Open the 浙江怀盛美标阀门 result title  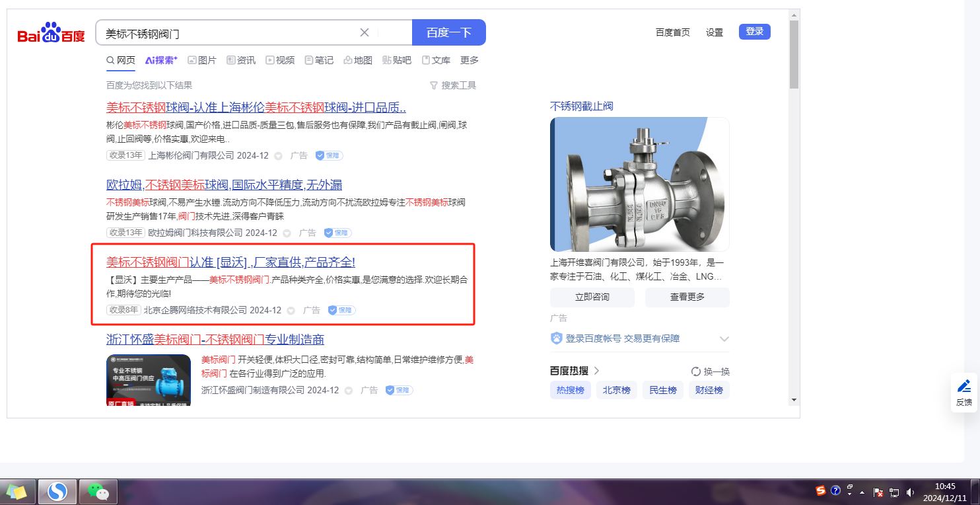coord(215,340)
